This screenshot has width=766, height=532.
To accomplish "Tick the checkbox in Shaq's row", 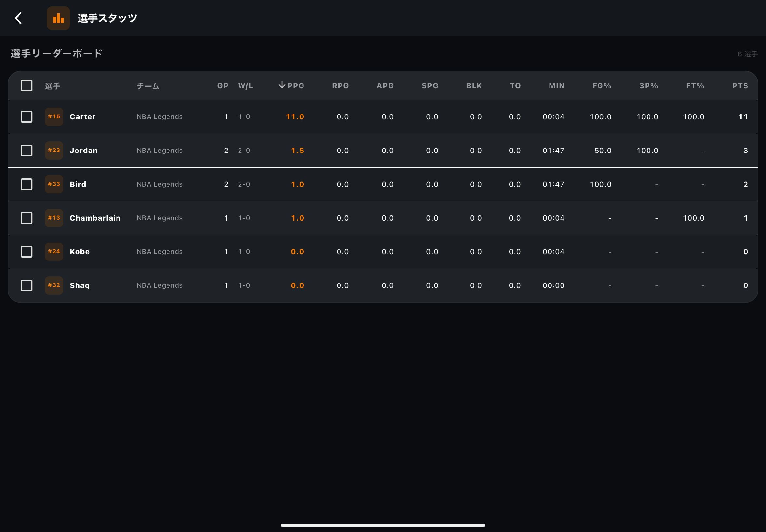I will [x=27, y=285].
